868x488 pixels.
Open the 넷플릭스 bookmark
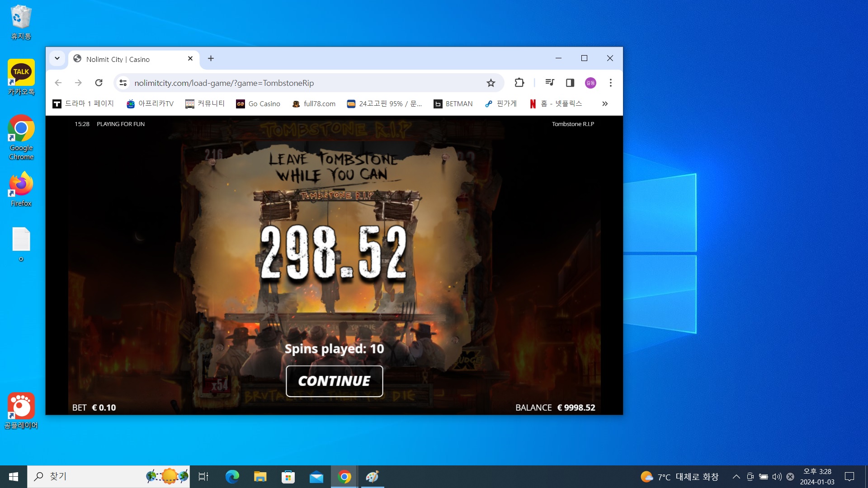[x=556, y=104]
